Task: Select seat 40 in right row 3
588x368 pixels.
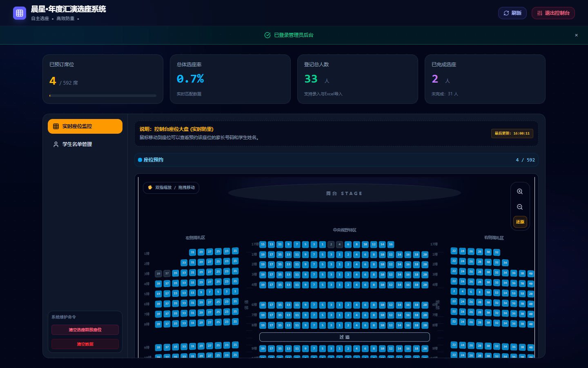Action: [531, 274]
